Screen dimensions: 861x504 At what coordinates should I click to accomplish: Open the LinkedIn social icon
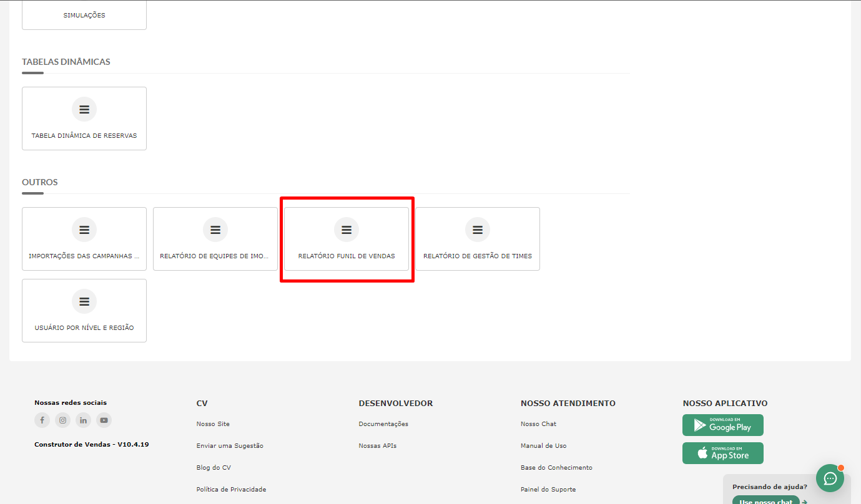83,420
